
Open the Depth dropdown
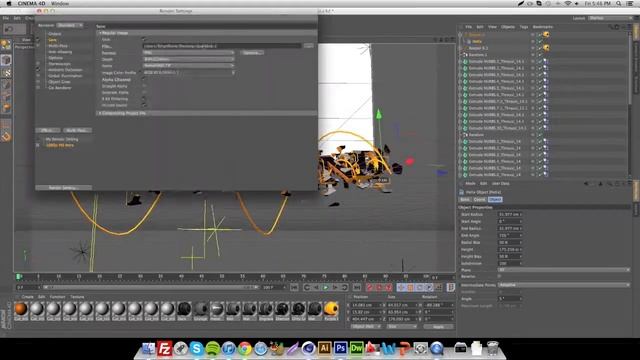click(189, 59)
